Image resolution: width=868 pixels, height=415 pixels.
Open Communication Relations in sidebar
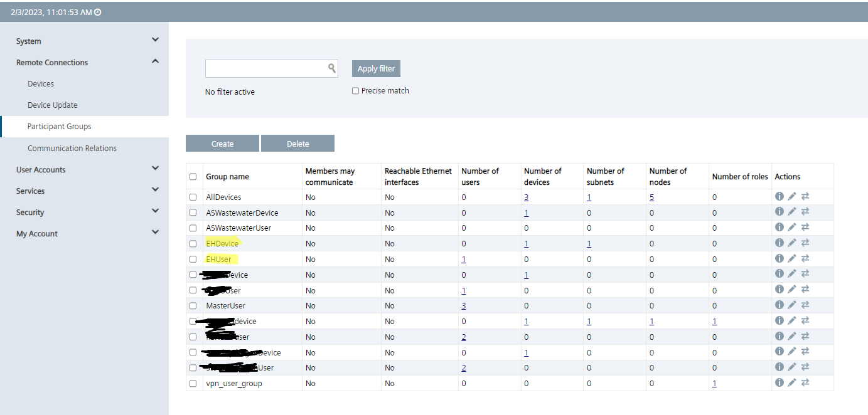(72, 149)
